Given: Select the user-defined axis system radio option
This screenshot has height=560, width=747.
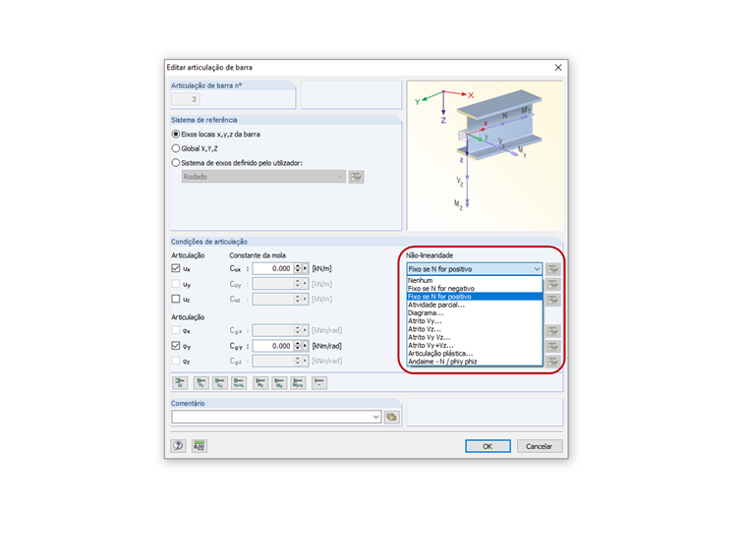Looking at the screenshot, I should click(176, 163).
